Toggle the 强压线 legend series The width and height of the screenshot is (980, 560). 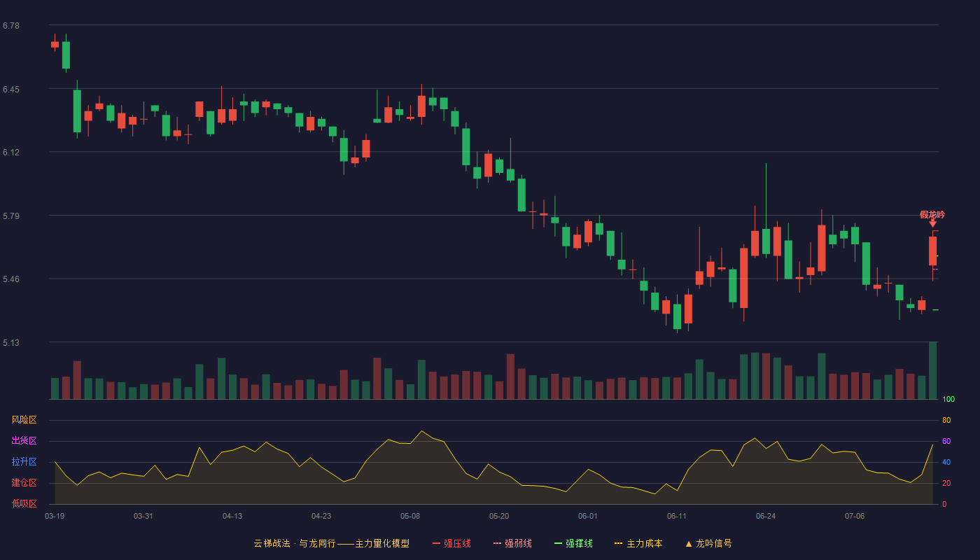pos(451,543)
